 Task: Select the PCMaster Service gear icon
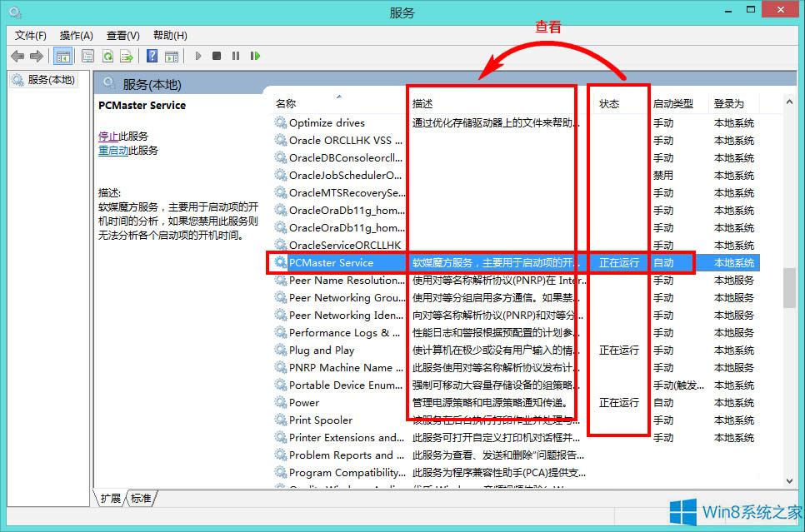pos(280,262)
